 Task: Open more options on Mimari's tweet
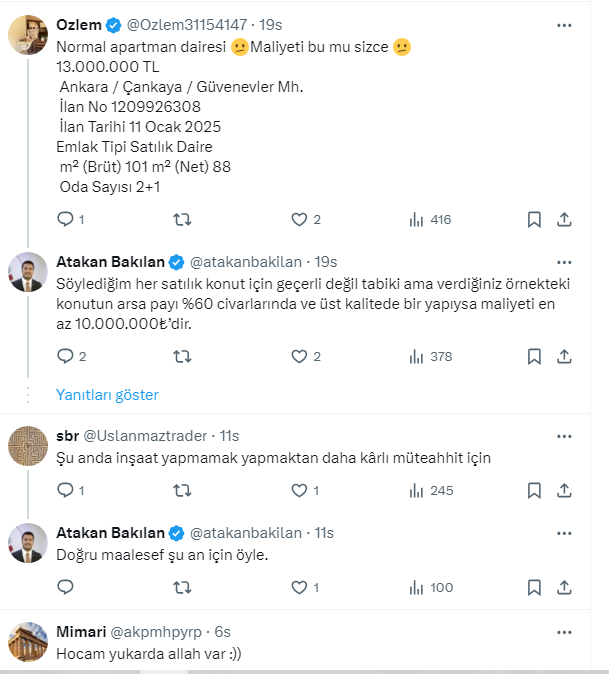(565, 632)
